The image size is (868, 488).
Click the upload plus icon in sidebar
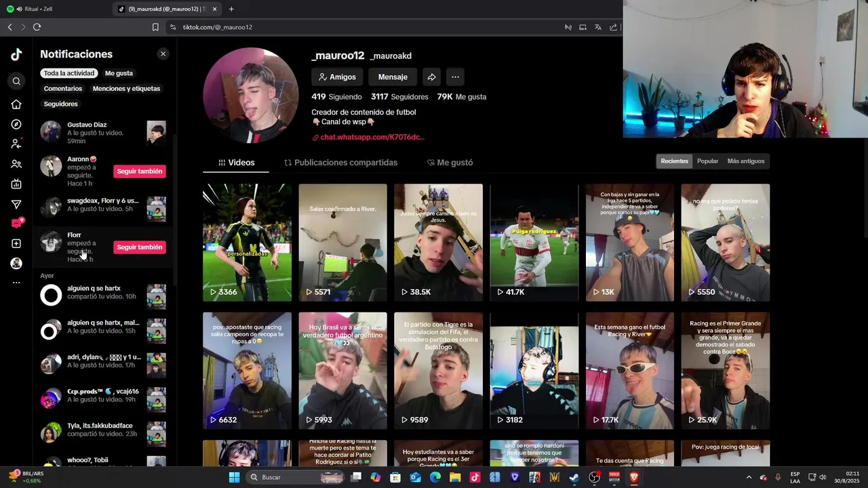16,243
